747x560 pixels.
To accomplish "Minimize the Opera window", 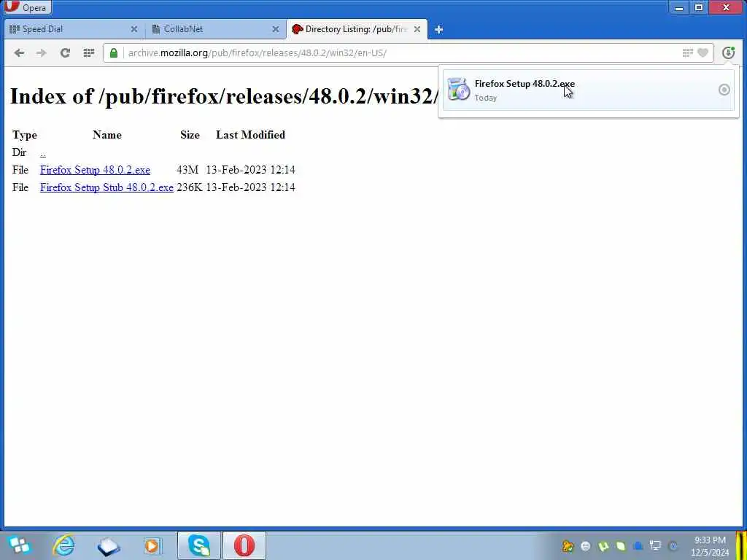I will coord(679,7).
